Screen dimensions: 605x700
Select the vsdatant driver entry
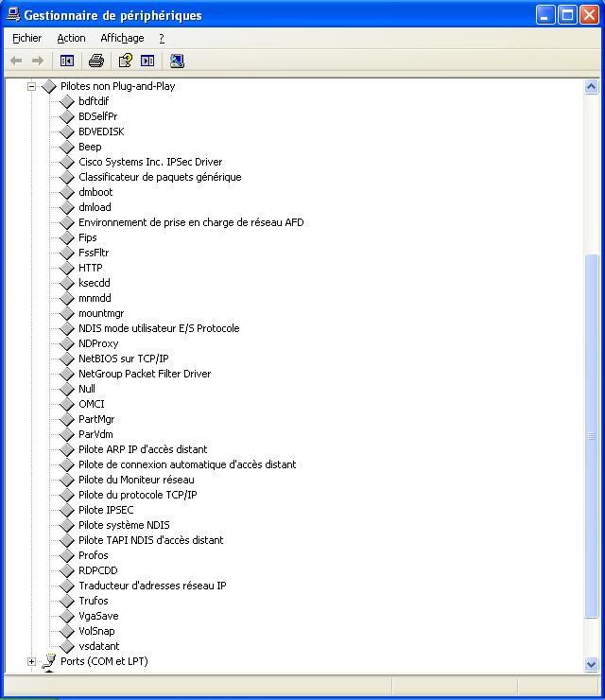coord(98,646)
